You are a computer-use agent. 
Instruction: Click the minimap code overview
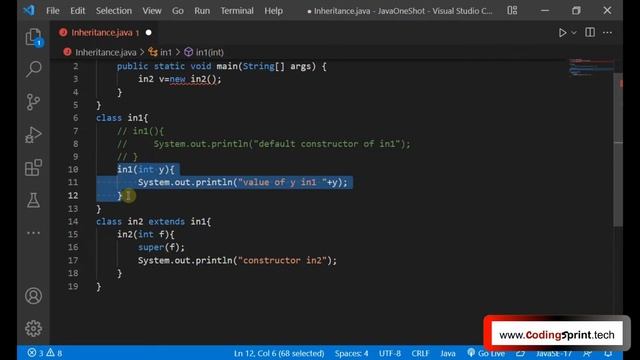coord(591,68)
